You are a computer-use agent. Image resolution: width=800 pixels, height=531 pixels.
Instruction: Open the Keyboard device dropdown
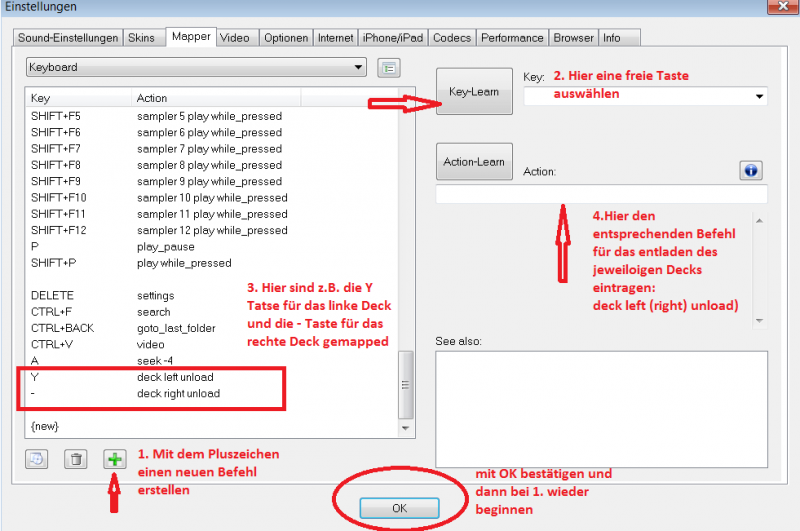click(196, 67)
